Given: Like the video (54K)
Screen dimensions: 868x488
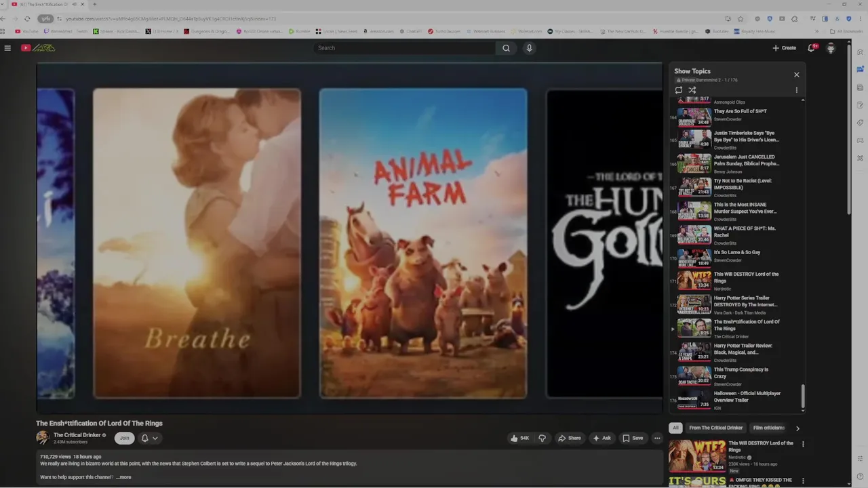Looking at the screenshot, I should tap(520, 438).
